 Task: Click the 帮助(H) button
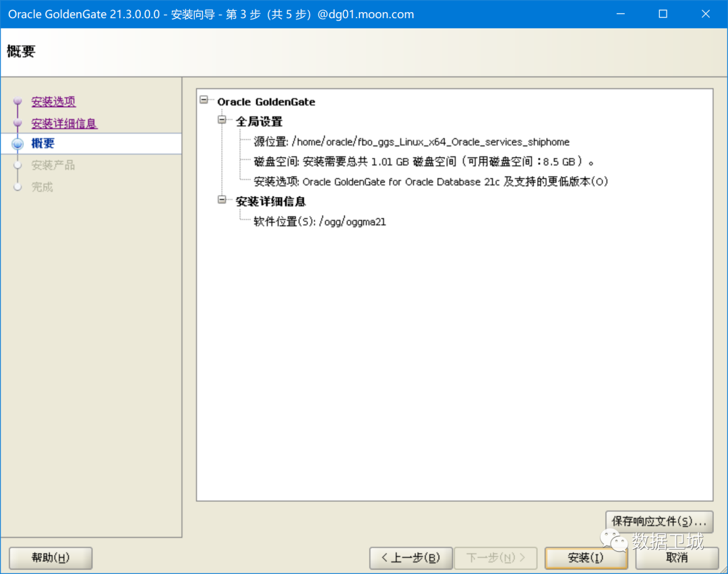pyautogui.click(x=51, y=558)
